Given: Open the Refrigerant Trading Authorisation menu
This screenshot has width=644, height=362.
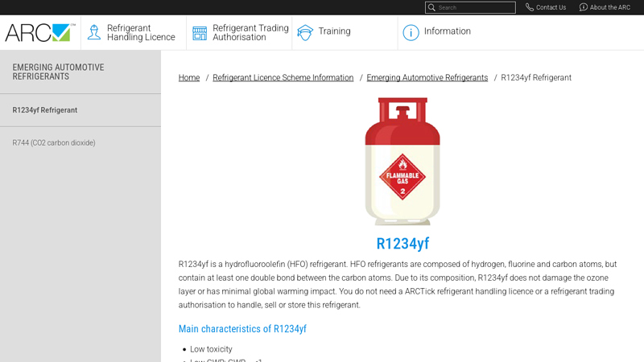Looking at the screenshot, I should click(250, 33).
